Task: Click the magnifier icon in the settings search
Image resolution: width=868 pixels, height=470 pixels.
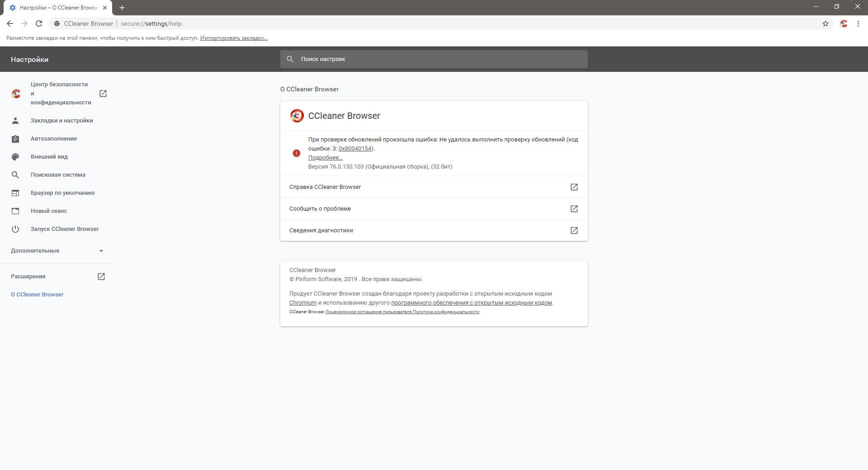Action: (290, 59)
